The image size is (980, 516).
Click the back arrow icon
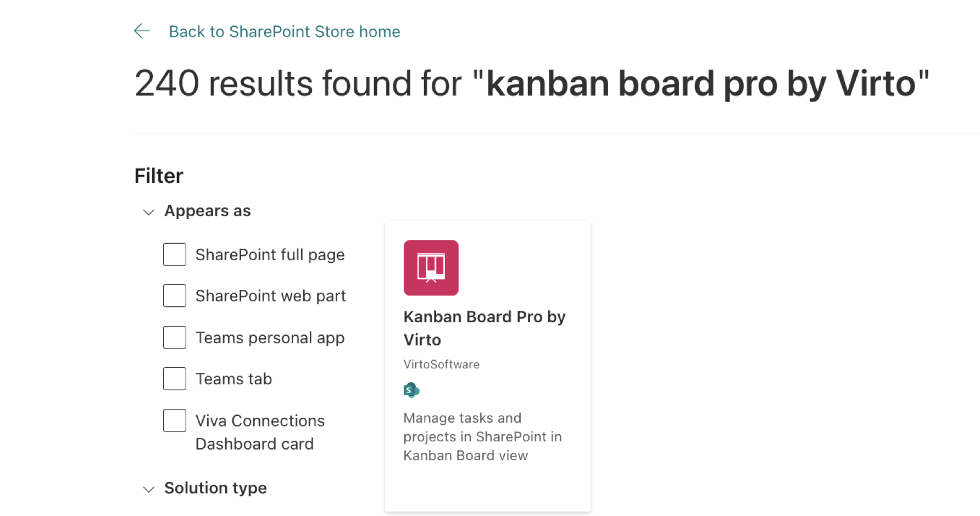pos(142,31)
